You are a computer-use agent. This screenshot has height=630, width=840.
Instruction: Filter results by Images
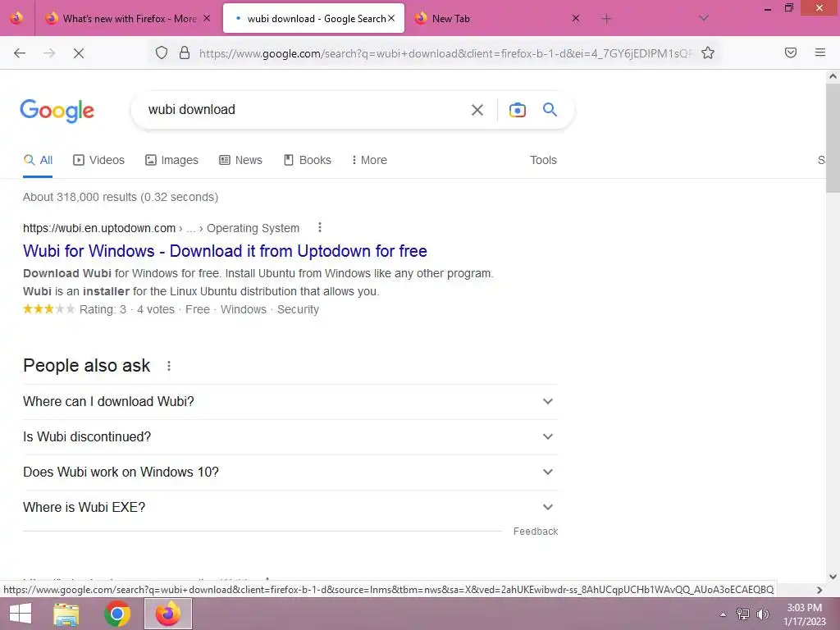point(171,160)
